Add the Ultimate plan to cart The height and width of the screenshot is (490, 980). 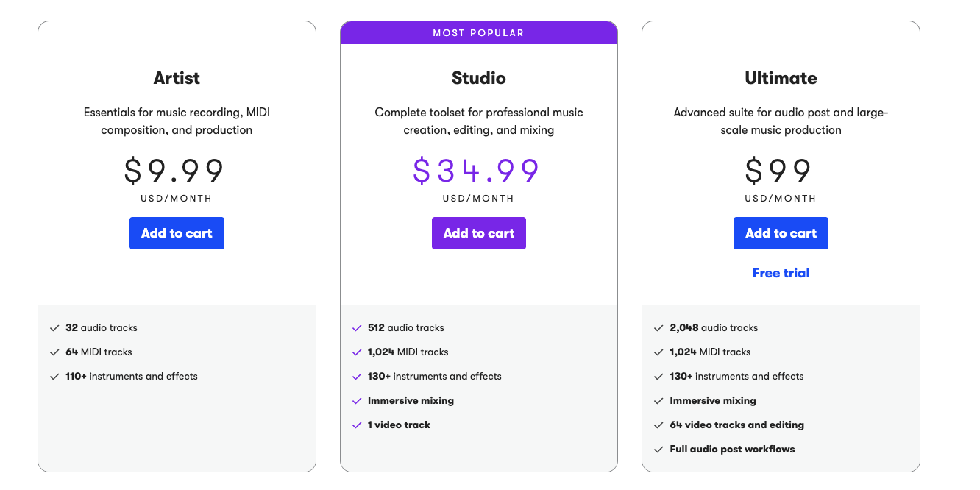pos(781,233)
